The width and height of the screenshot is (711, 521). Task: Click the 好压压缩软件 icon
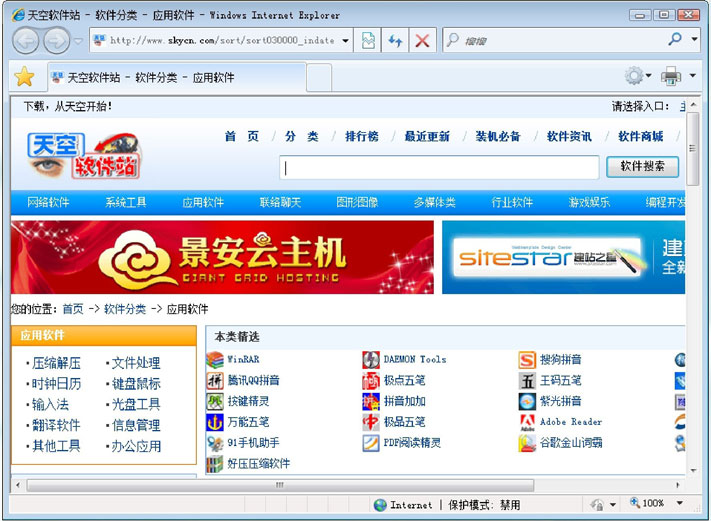[215, 464]
